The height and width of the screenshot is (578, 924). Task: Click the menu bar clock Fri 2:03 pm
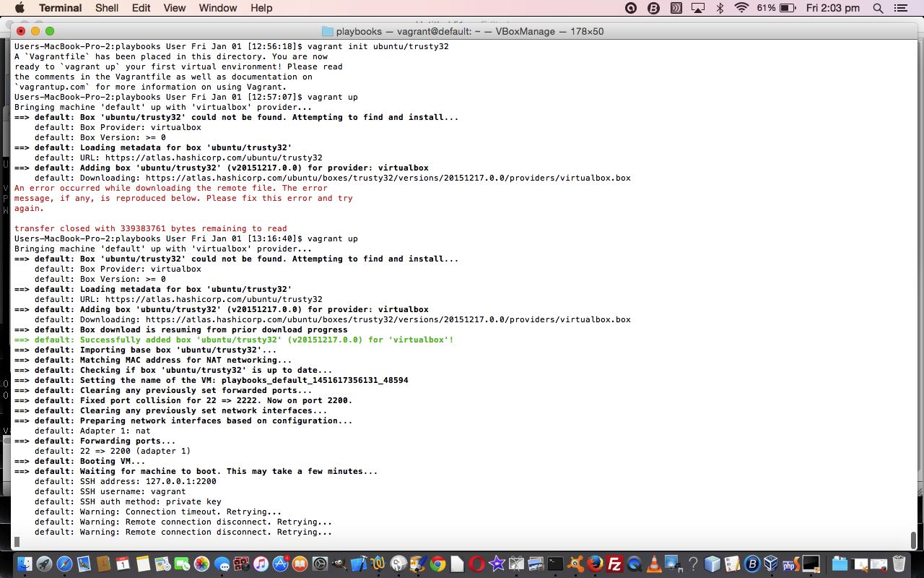click(832, 8)
